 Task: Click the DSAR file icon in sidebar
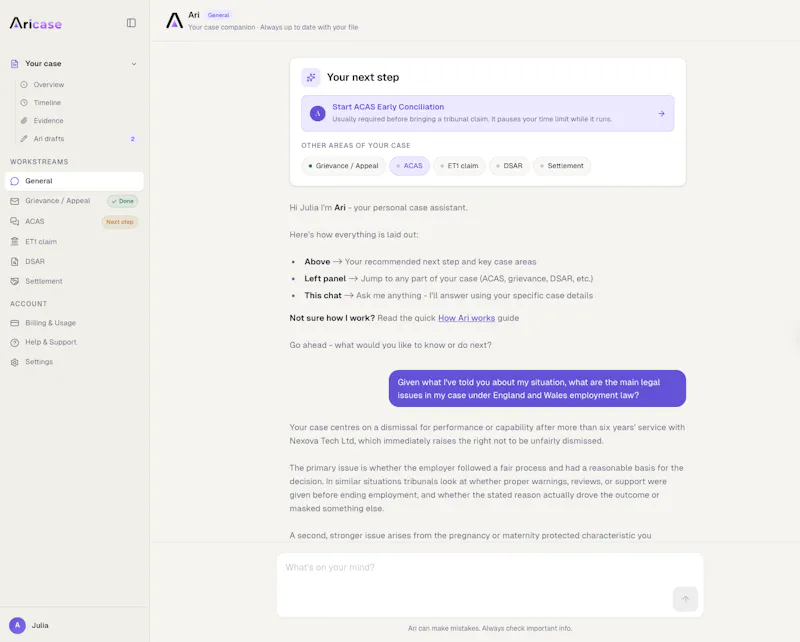click(14, 261)
